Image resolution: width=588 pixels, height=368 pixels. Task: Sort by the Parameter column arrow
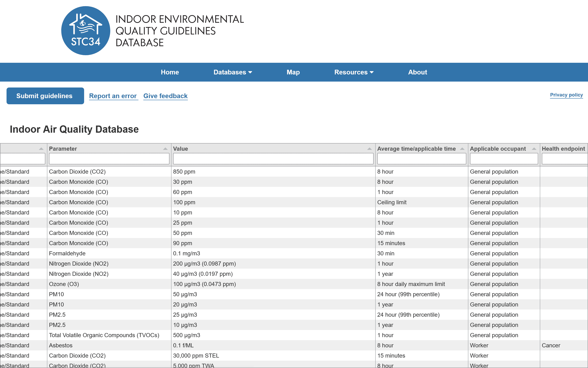tap(165, 149)
